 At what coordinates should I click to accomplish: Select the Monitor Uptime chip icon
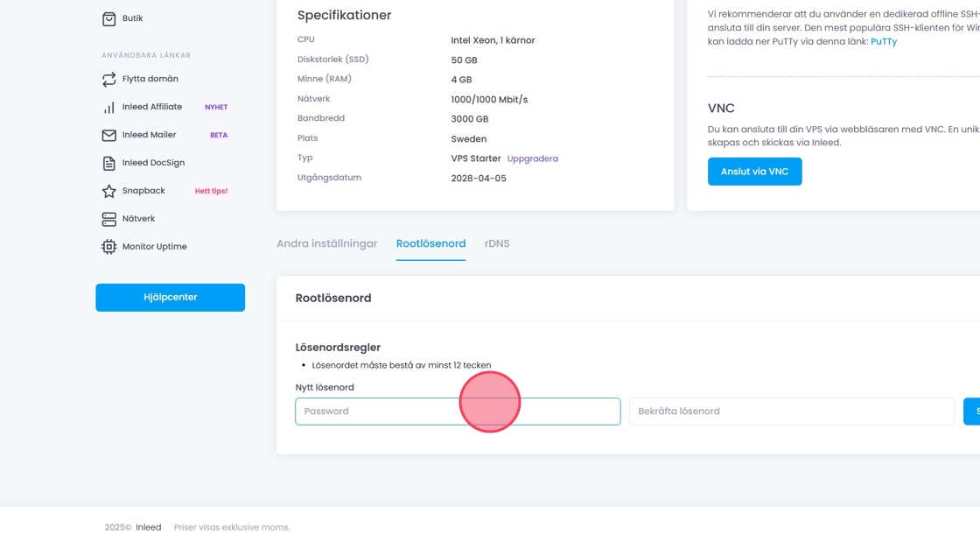click(x=108, y=247)
